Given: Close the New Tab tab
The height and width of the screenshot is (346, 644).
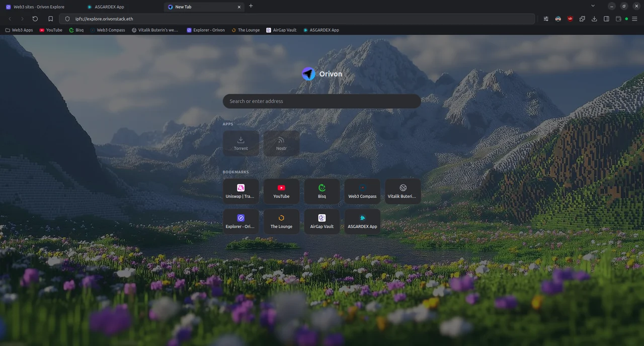Looking at the screenshot, I should (239, 7).
